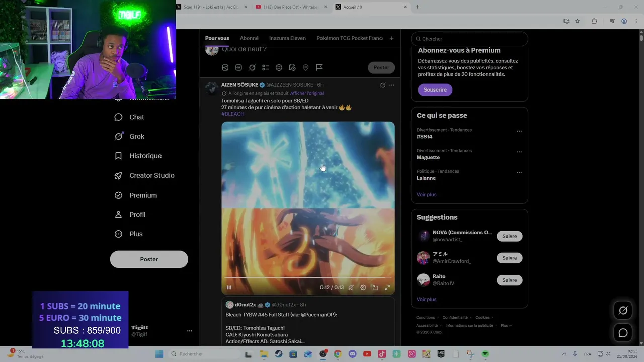
Task: Switch to the Abonné tab
Action: pyautogui.click(x=249, y=38)
